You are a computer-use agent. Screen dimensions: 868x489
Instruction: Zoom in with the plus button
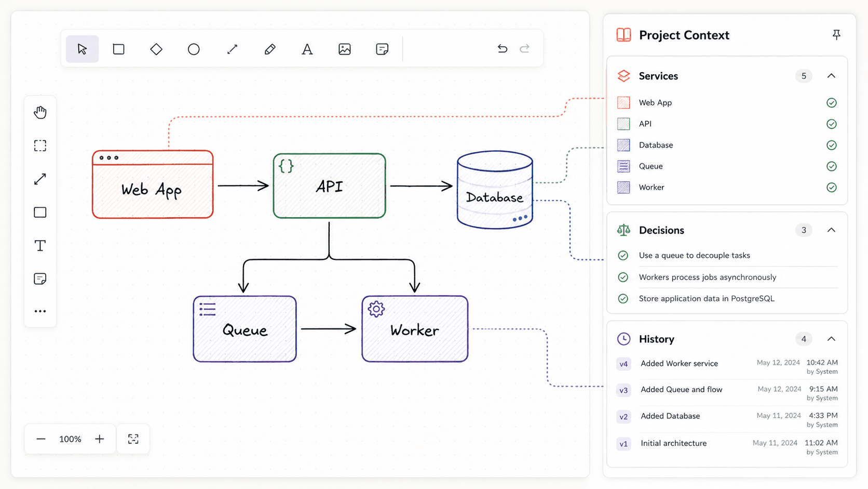pos(100,439)
